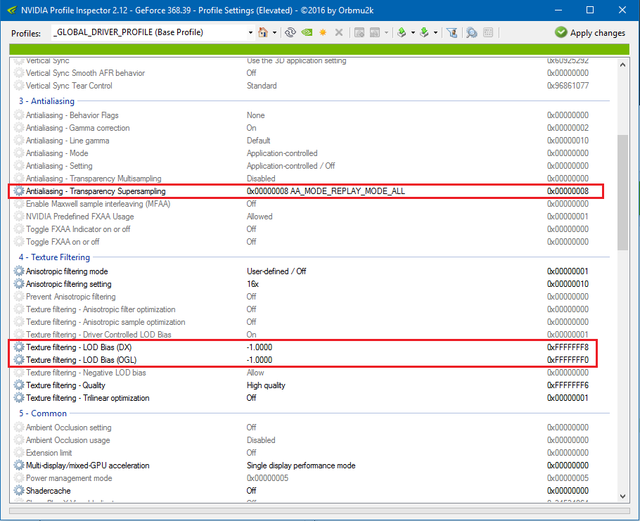Viewport: 640px width, 521px height.
Task: Click the add application window icon
Action: [x=359, y=32]
